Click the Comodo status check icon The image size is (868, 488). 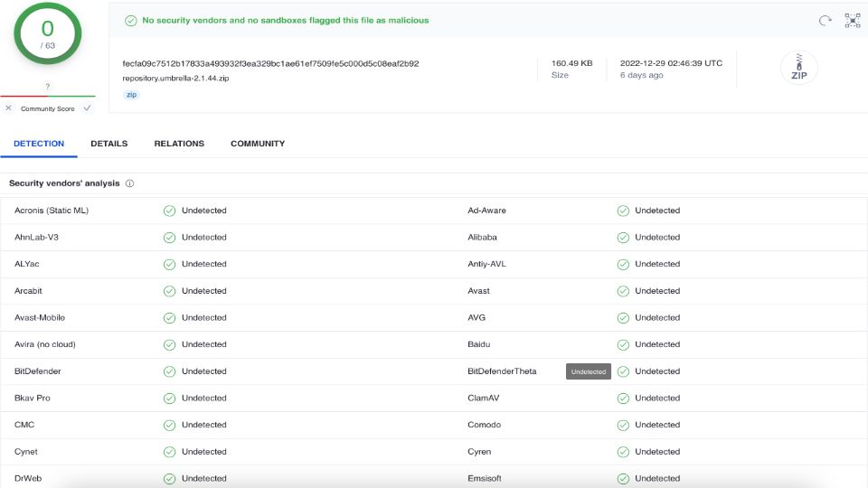623,425
